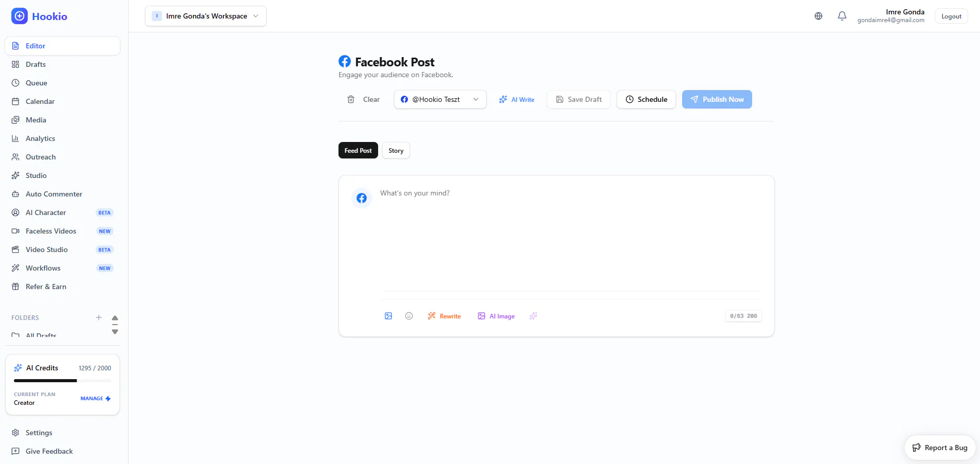Click Publish Now button

717,99
